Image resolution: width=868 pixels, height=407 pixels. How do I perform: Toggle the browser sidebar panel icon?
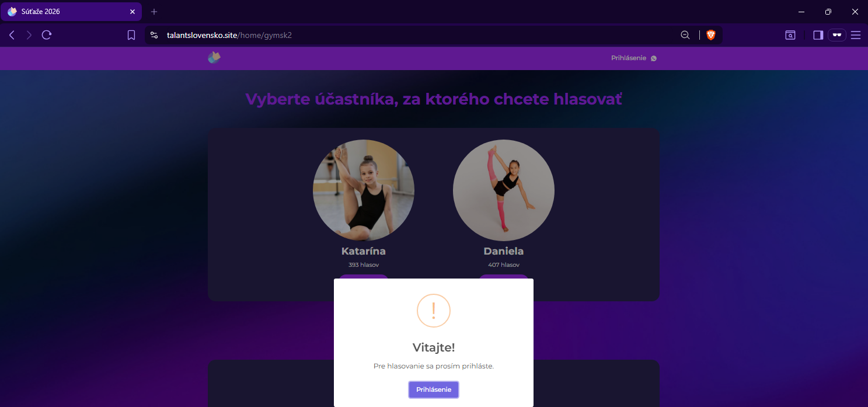point(818,35)
